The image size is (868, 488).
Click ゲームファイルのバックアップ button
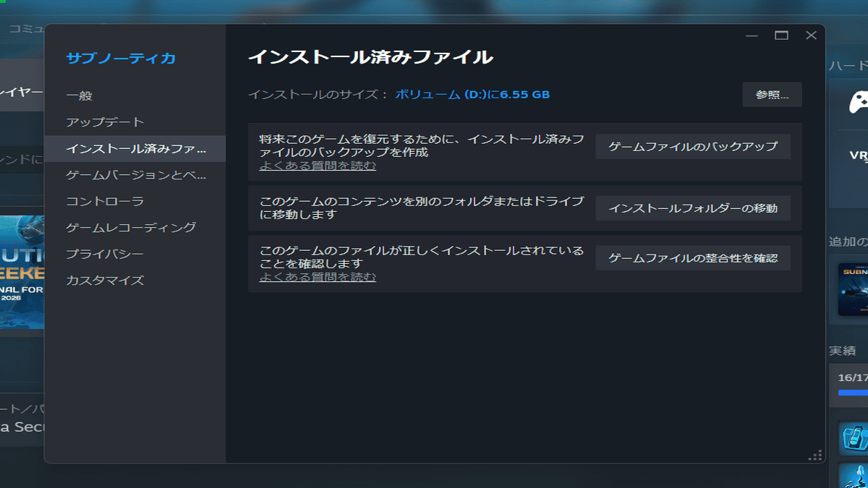[x=693, y=146]
